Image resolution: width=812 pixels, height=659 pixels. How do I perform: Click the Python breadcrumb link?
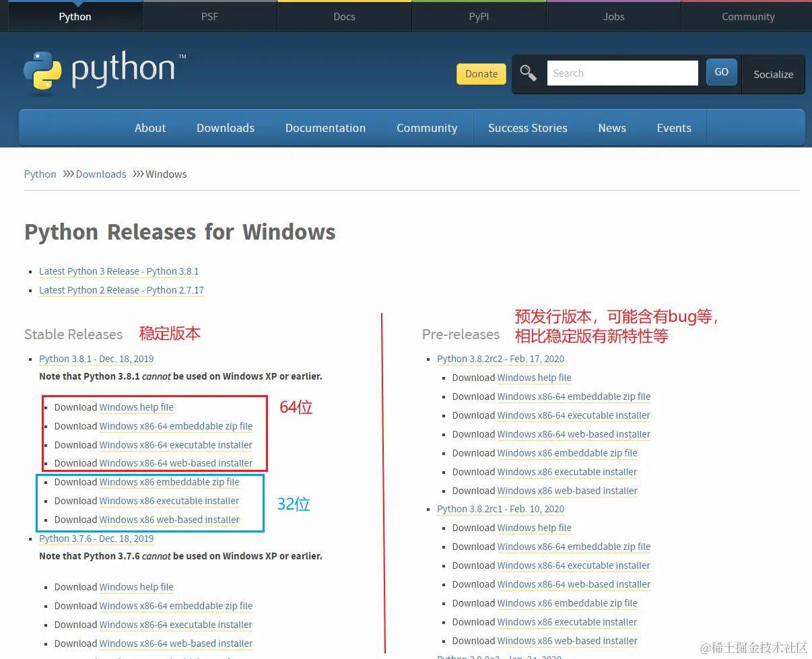point(40,174)
